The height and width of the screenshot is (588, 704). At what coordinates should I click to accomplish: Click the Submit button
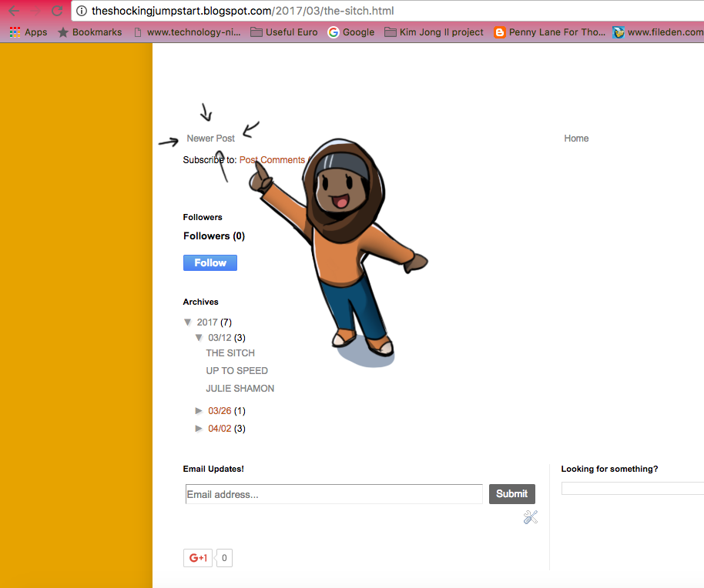512,494
